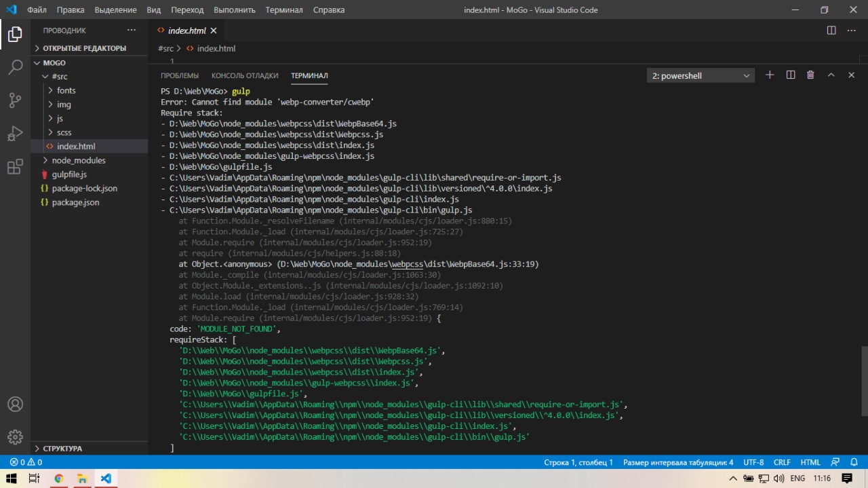The width and height of the screenshot is (868, 488).
Task: Maximize the panel with up chevron
Action: pyautogui.click(x=831, y=75)
